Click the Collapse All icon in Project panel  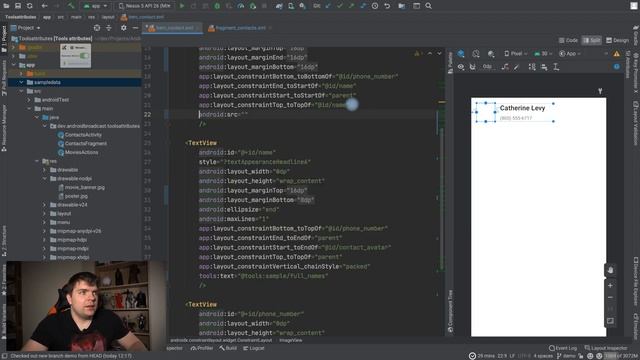coord(109,28)
